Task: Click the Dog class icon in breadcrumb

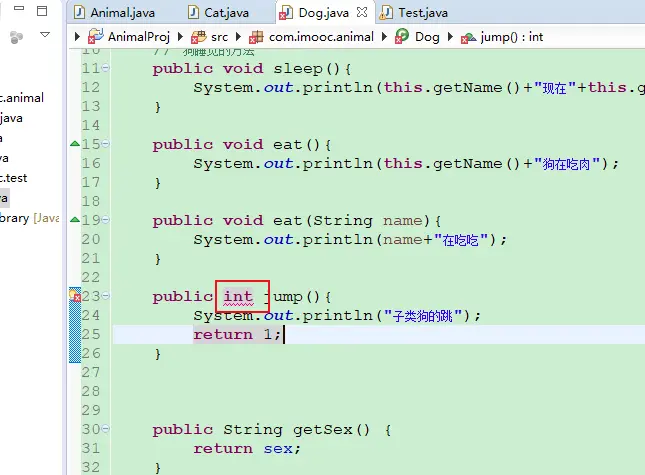Action: point(402,36)
